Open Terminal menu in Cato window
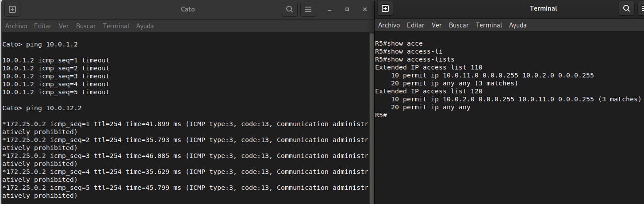 (x=116, y=26)
